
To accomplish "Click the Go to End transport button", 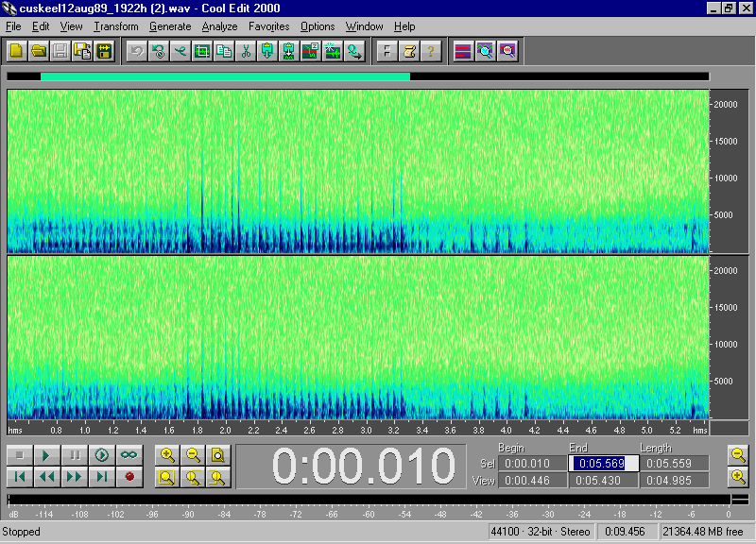I will coord(101,477).
